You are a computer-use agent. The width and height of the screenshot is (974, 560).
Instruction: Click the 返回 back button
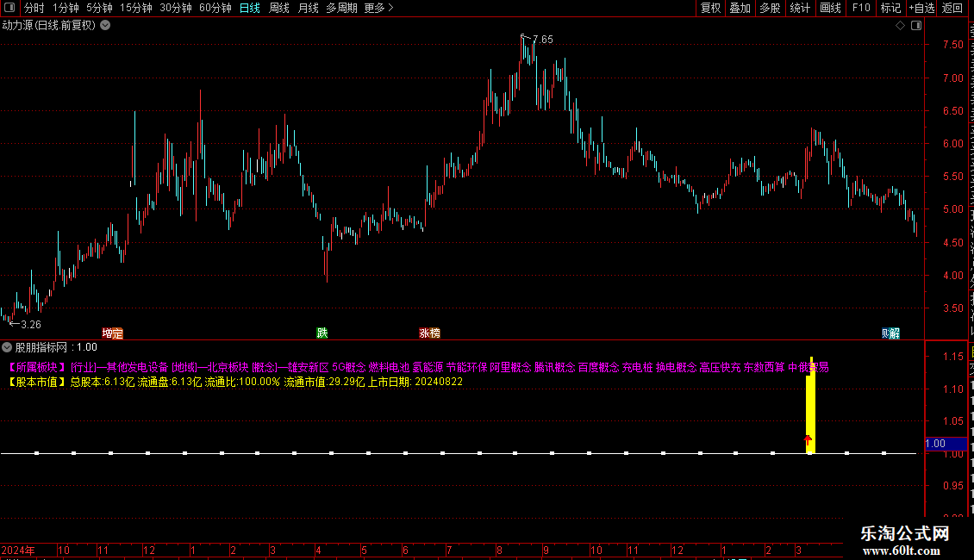click(x=952, y=8)
